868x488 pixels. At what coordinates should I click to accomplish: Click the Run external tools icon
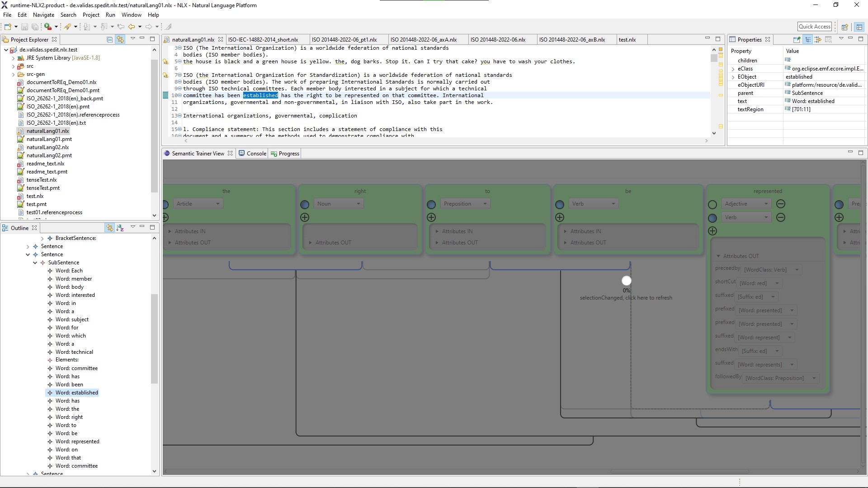[x=67, y=27]
